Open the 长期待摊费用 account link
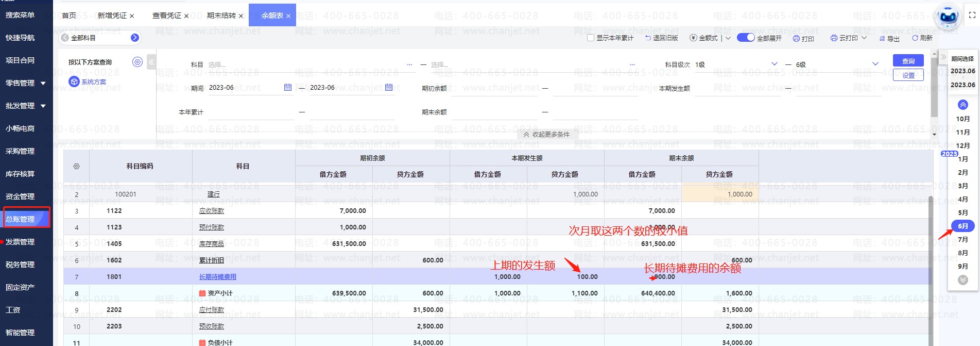 pyautogui.click(x=217, y=277)
